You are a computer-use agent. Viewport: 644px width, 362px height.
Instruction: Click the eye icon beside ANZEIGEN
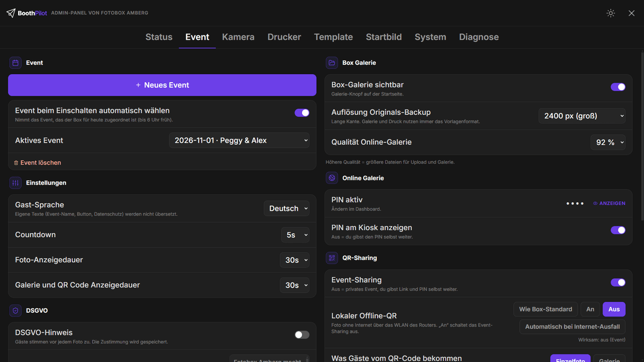[596, 203]
